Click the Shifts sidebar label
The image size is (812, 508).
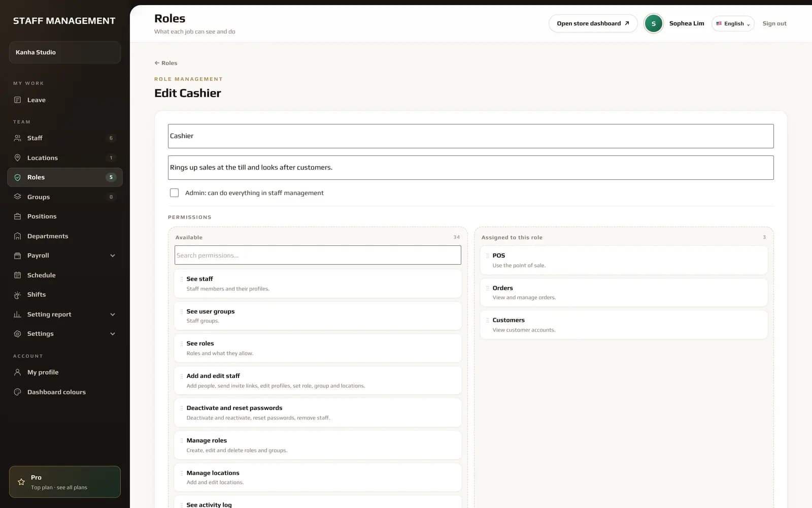point(37,295)
